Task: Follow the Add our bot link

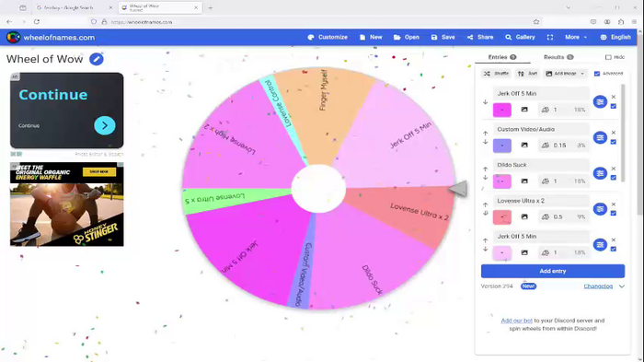Action: [x=516, y=321]
